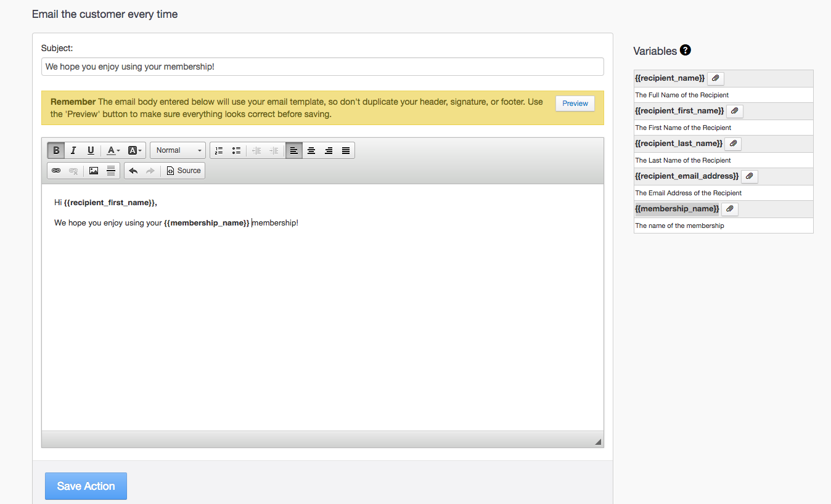The image size is (831, 504).
Task: Open the background color dropdown
Action: 134,150
